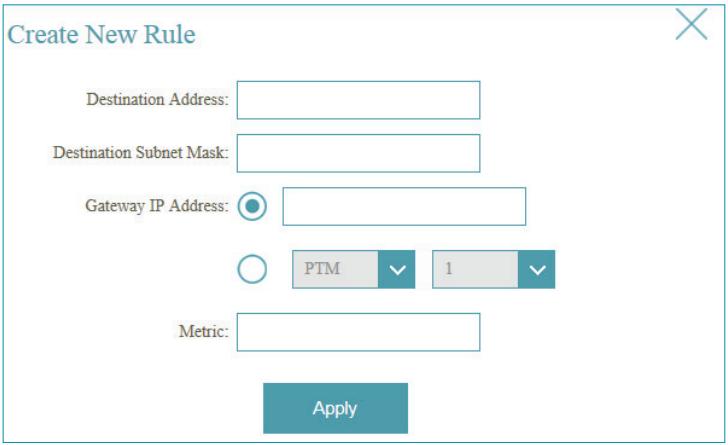The width and height of the screenshot is (728, 445).
Task: Close the Create New Rule dialog
Action: (691, 25)
